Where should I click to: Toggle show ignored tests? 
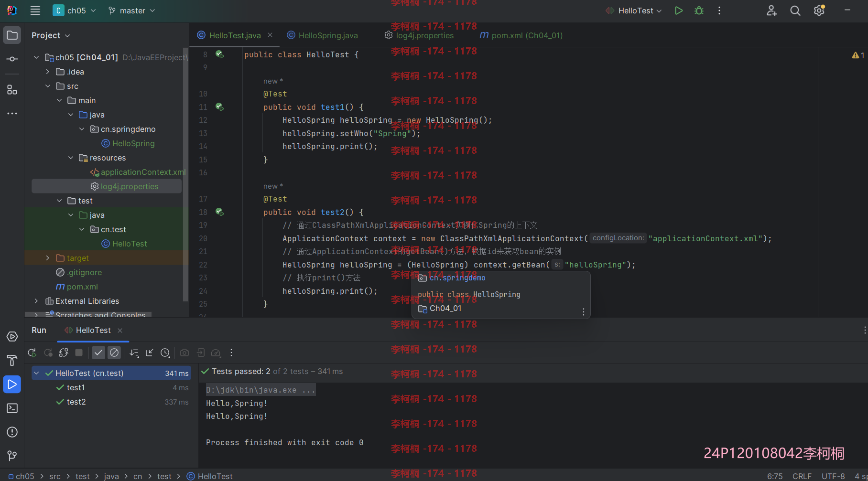pyautogui.click(x=114, y=353)
